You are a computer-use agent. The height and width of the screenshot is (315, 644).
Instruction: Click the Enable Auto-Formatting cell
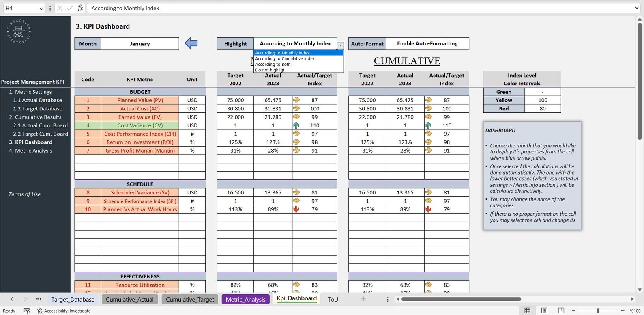click(x=427, y=43)
